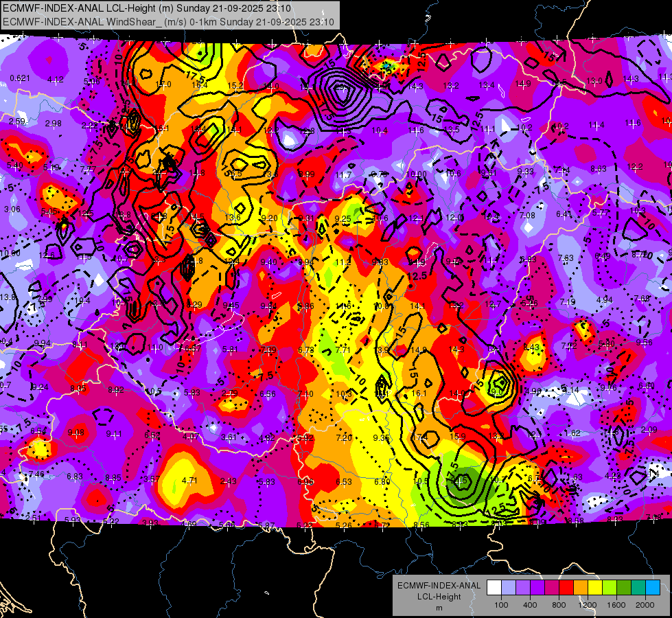Click the legend's ECMWF-INDEX-ANAL title
The height and width of the screenshot is (618, 672).
pyautogui.click(x=439, y=586)
